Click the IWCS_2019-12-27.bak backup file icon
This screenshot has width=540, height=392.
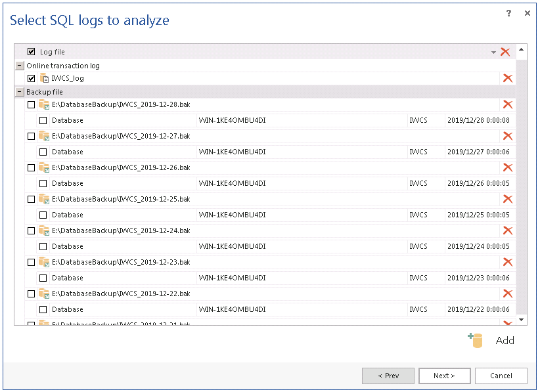pos(44,136)
